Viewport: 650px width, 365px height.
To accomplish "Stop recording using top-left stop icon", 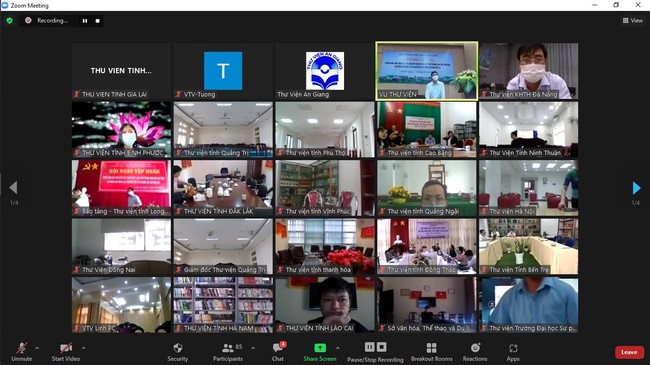I will [97, 21].
